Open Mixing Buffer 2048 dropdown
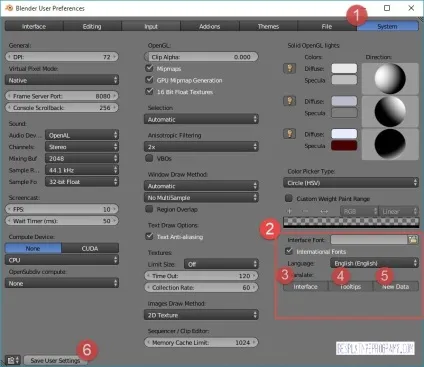424x367 pixels. (x=82, y=158)
